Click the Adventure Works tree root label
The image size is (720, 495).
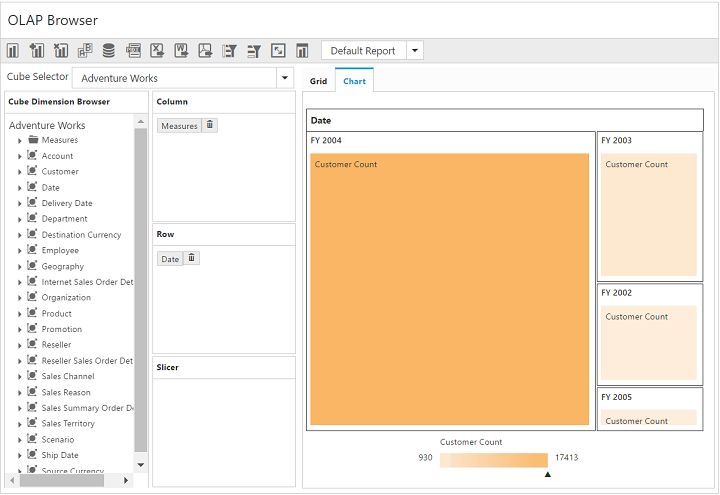coord(47,125)
